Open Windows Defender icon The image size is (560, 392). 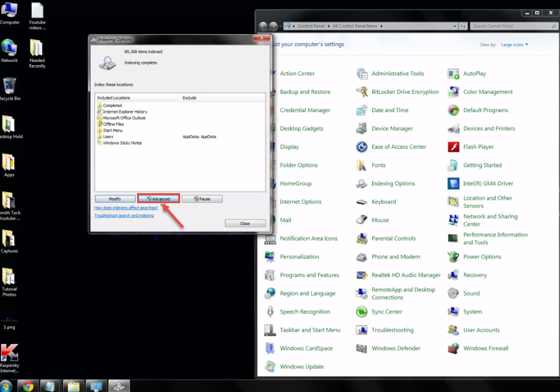362,348
